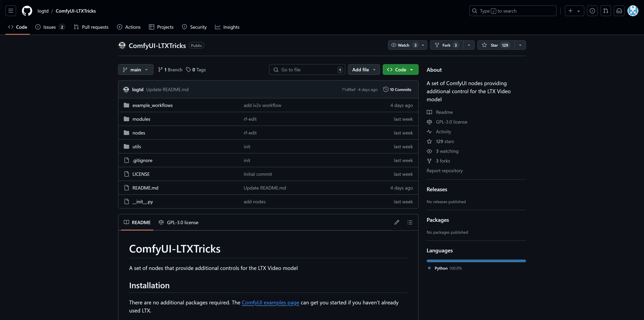Open the 'Initial commit' message on LICENSE row
Image resolution: width=644 pixels, height=320 pixels.
[x=257, y=174]
